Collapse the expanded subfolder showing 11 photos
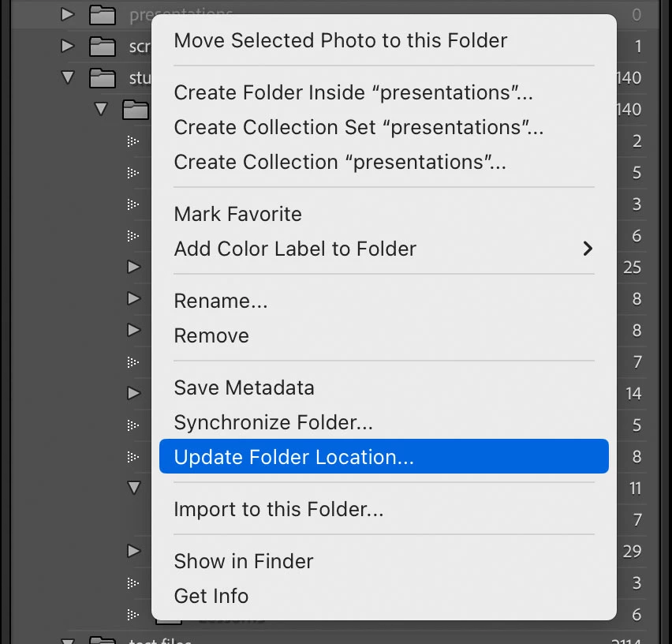The width and height of the screenshot is (672, 644). click(x=133, y=488)
